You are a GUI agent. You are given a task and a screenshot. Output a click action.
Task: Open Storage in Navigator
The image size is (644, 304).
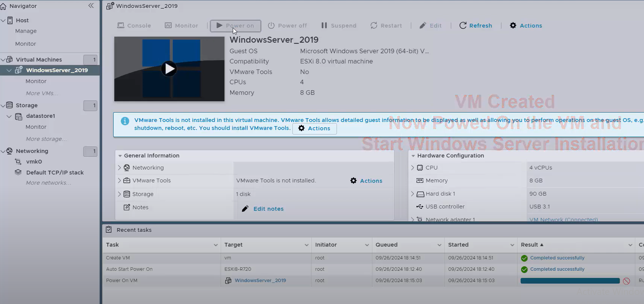coord(27,105)
